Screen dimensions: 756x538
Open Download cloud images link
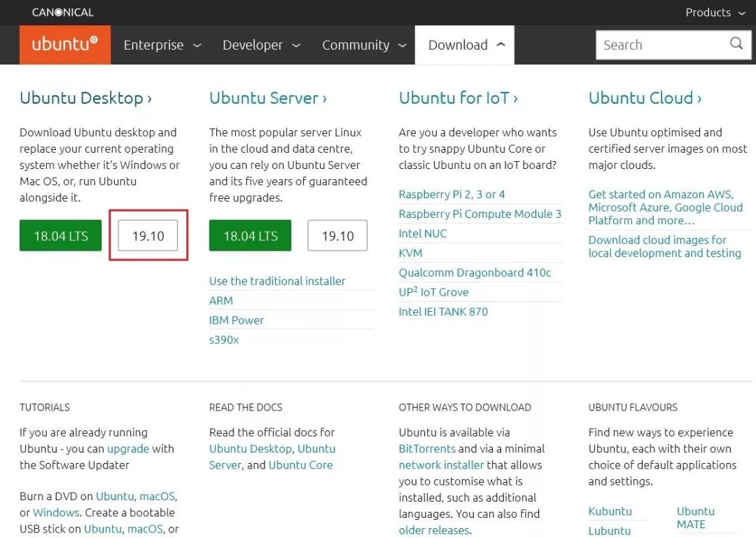664,247
